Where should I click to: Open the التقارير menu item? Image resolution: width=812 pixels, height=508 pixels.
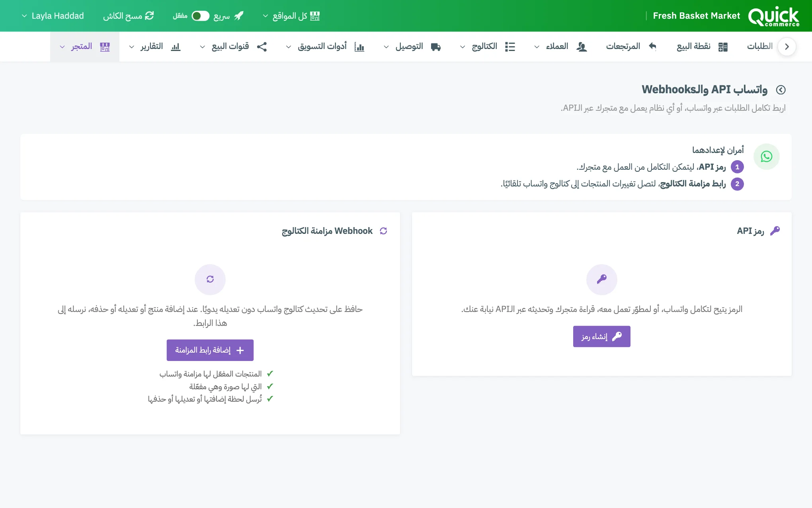pos(154,47)
